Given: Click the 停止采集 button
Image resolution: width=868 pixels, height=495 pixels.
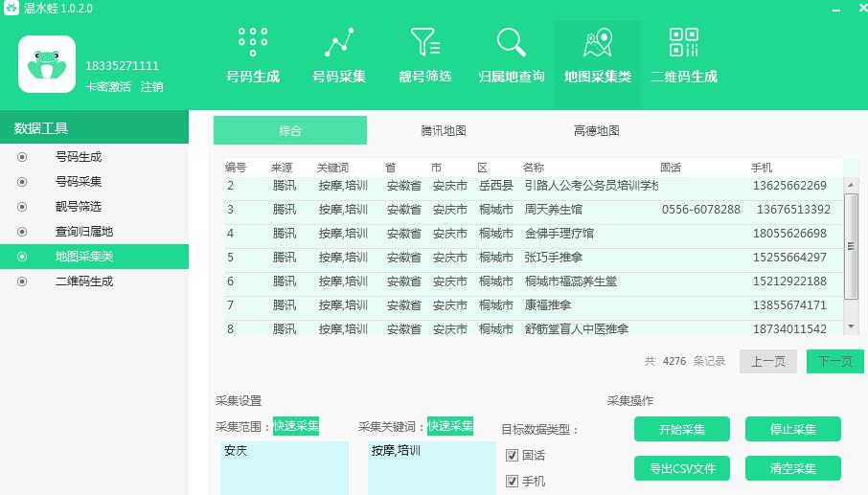Looking at the screenshot, I should 792,429.
